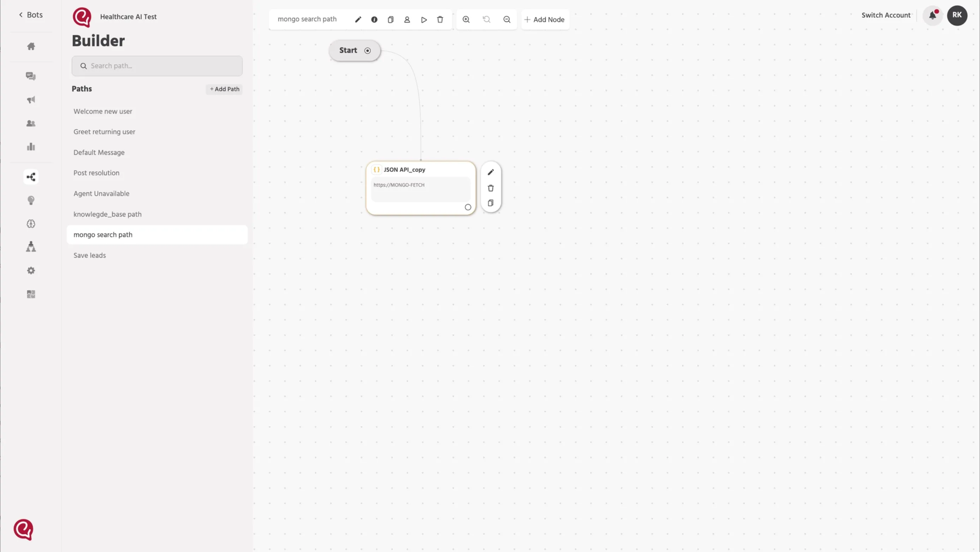Click the Start node
Screen dimensions: 980x552
[x=354, y=50]
